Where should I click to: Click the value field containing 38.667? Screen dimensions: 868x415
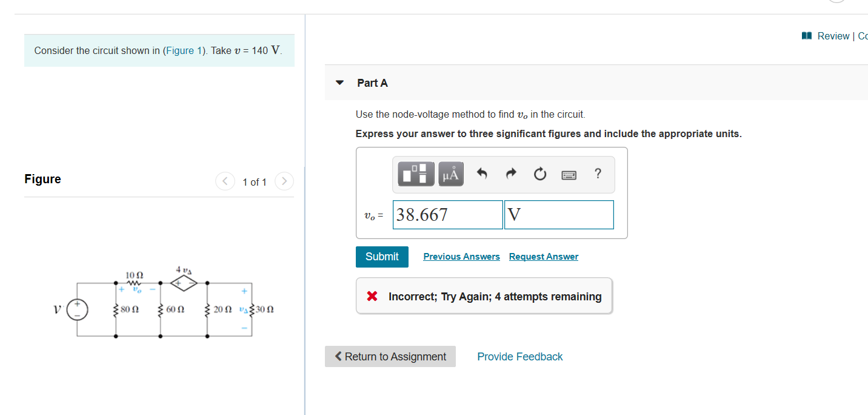448,215
